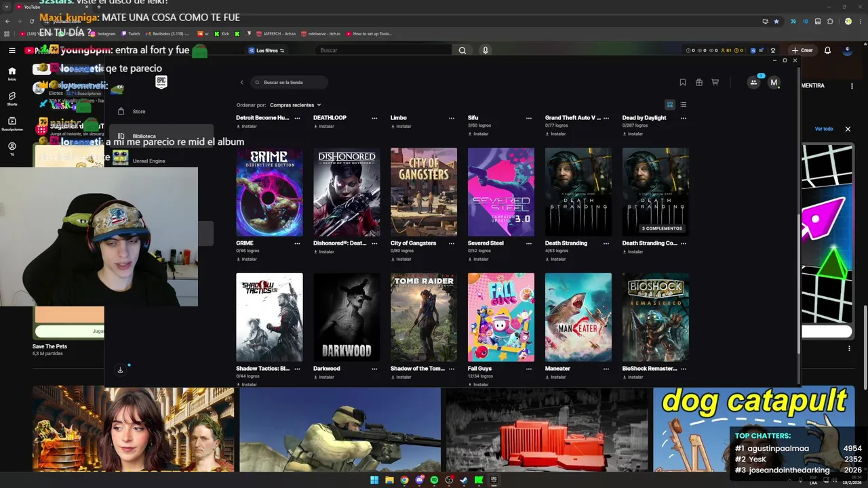Open the wishlist bookmark icon
The width and height of the screenshot is (868, 488).
(x=683, y=83)
